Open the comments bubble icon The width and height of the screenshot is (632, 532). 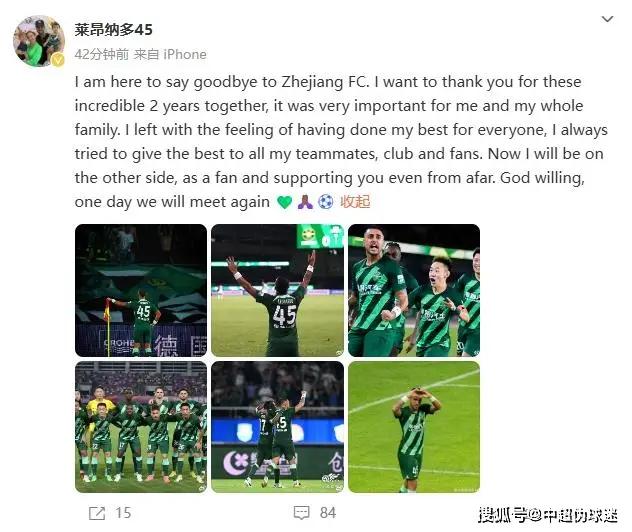(x=301, y=513)
